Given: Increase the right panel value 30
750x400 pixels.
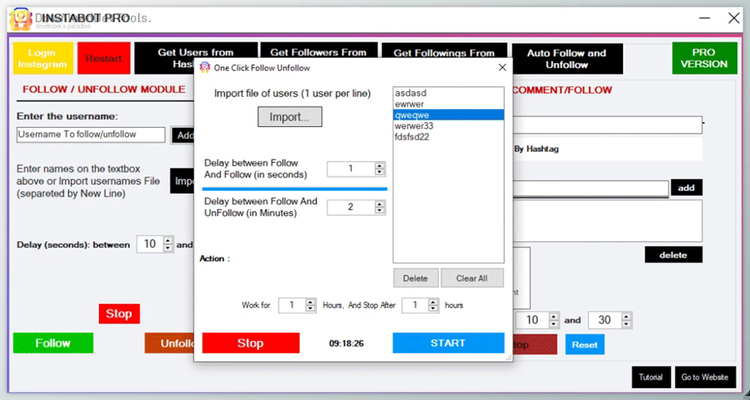Looking at the screenshot, I should 627,317.
